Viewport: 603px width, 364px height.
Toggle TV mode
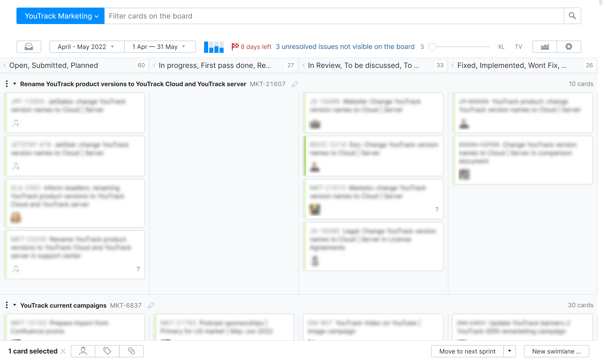[518, 47]
